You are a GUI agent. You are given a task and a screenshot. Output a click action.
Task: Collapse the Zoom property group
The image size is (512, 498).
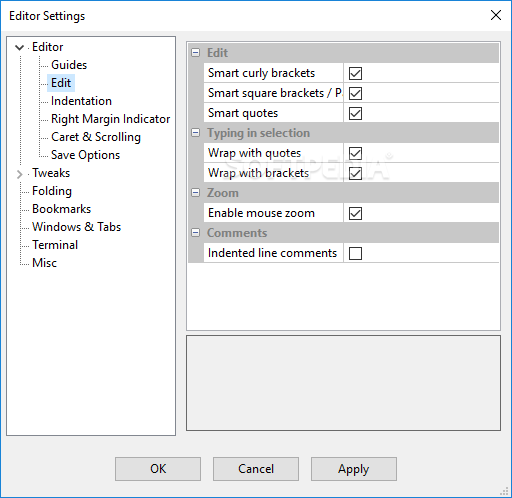(196, 193)
